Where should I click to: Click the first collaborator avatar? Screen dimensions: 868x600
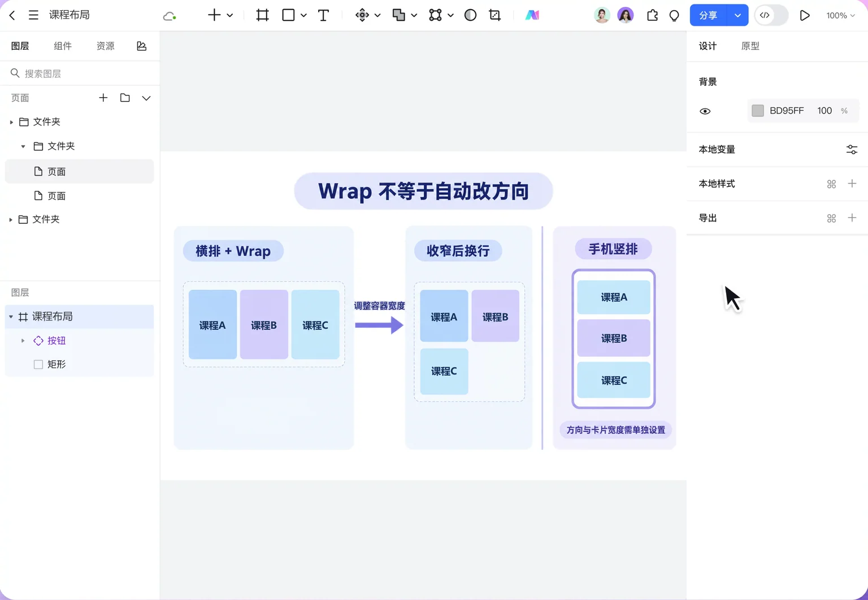[602, 15]
